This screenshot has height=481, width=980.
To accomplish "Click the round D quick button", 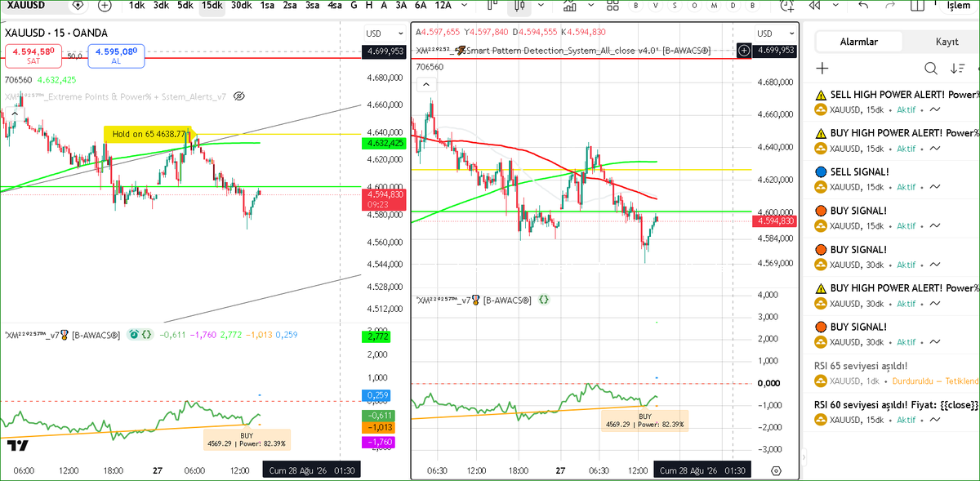I will 734,5.
